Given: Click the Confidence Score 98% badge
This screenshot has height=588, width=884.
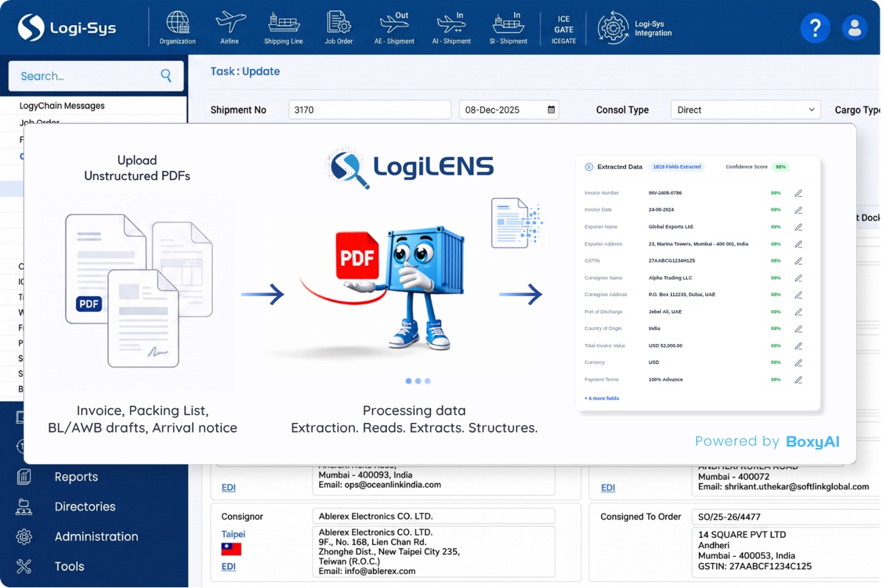Looking at the screenshot, I should click(x=780, y=167).
